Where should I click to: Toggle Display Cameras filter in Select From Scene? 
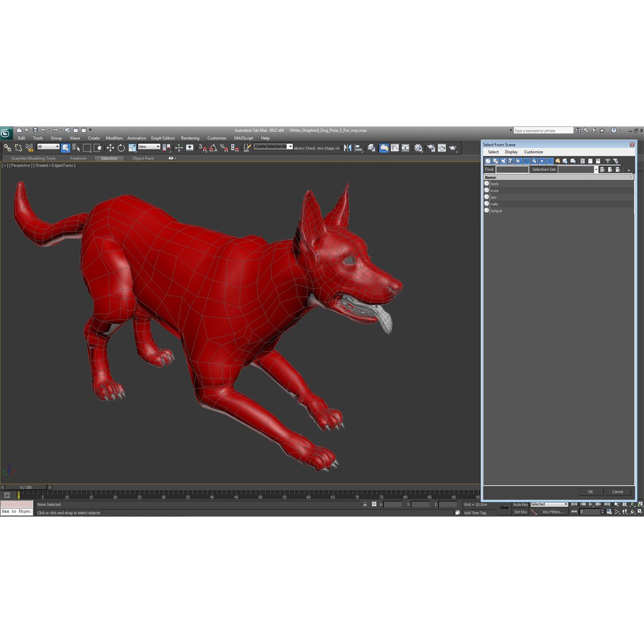[512, 161]
